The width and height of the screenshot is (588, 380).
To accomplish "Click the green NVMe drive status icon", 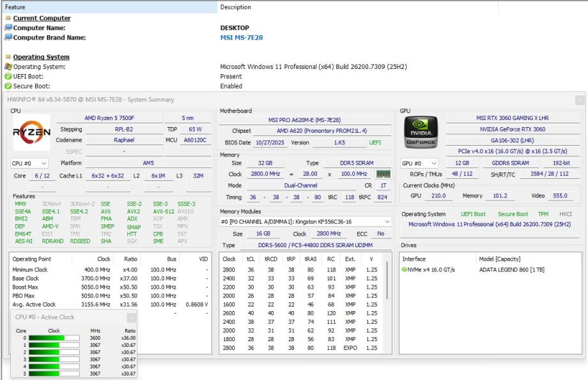I will (404, 270).
